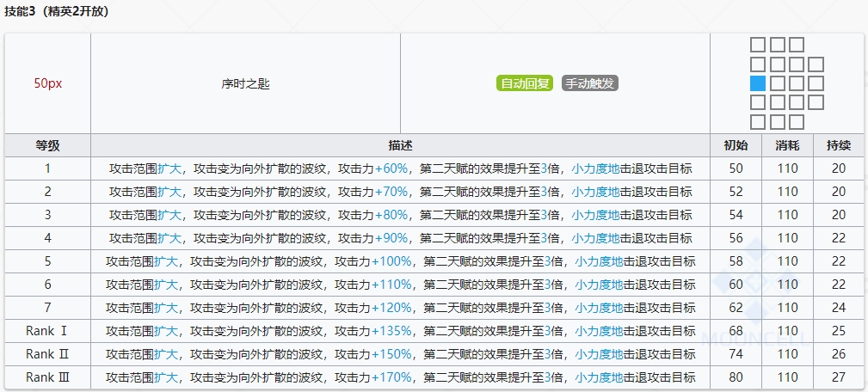
Task: Click the 等级 column header
Action: [47, 145]
